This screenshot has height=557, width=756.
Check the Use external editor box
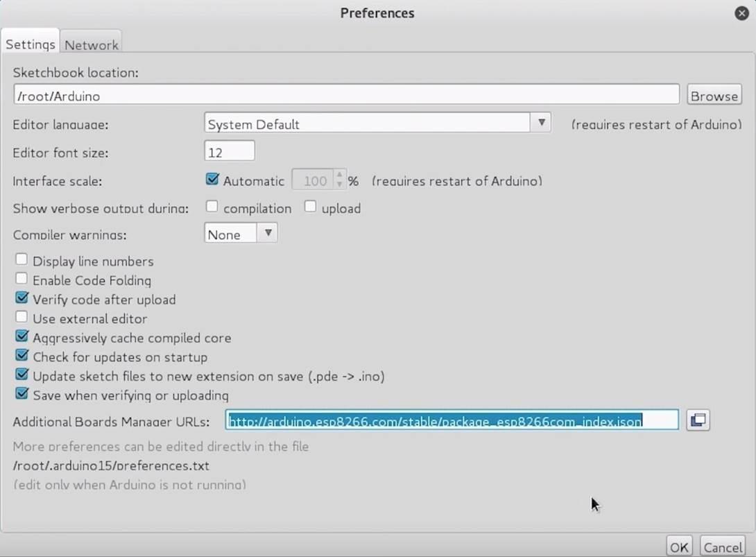22,318
